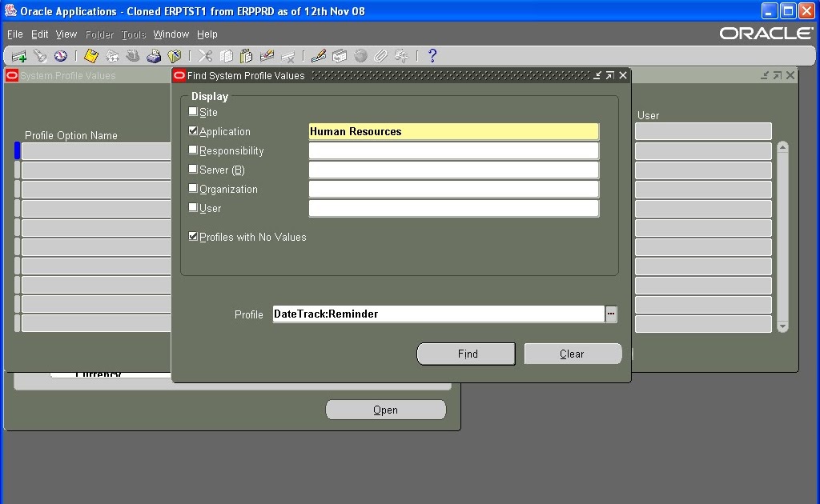This screenshot has width=820, height=504.
Task: Click the Paste clipboard icon
Action: [247, 56]
